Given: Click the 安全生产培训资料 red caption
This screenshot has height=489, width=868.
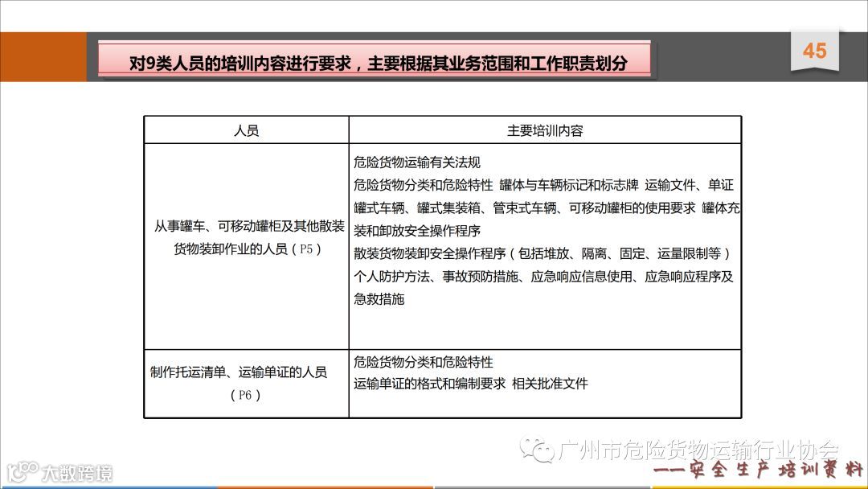Looking at the screenshot, I should (759, 471).
